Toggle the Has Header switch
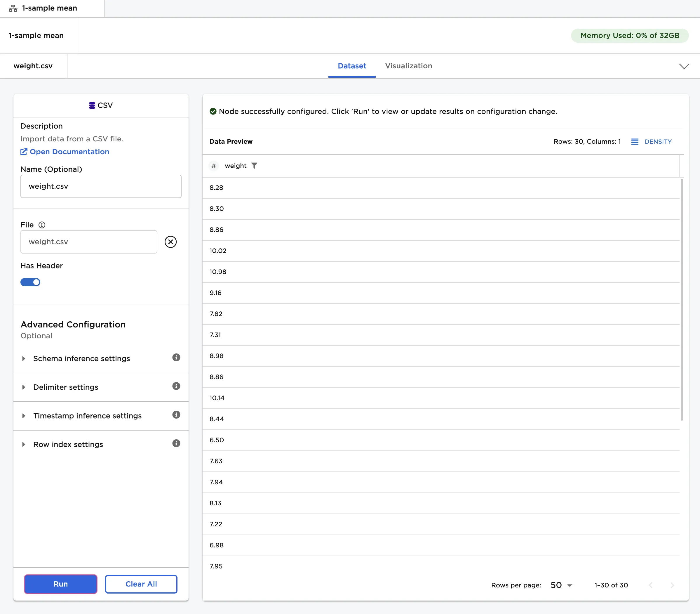This screenshot has width=700, height=614. tap(30, 282)
